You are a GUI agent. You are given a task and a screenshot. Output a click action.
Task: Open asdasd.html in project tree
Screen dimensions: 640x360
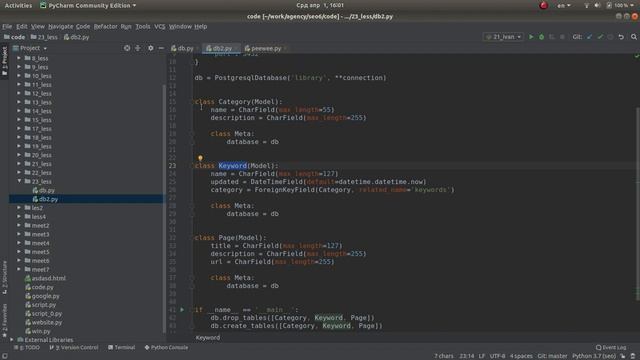(45, 278)
